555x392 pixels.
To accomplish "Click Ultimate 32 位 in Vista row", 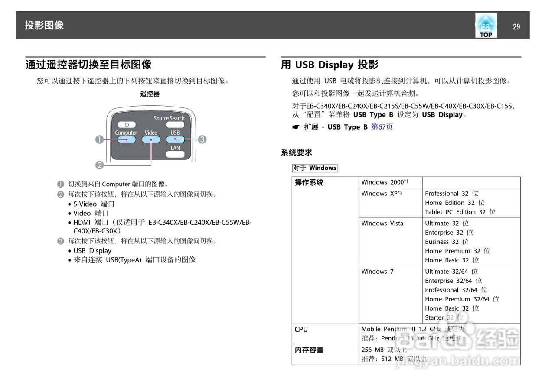I will [x=447, y=223].
